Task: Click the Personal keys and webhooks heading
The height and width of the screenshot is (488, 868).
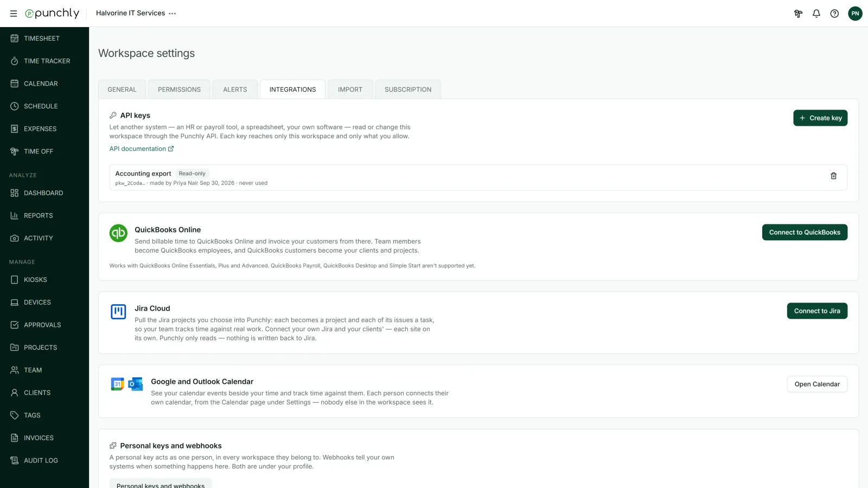Action: coord(171,446)
